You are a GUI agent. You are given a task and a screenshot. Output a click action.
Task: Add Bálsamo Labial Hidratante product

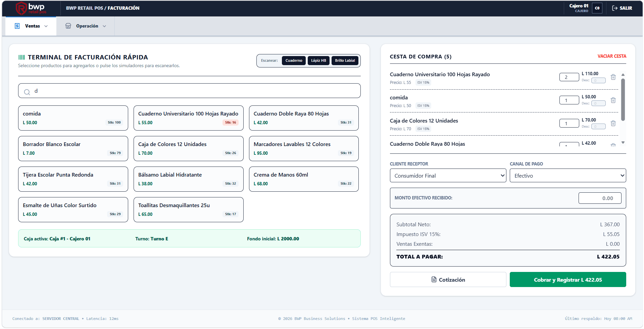[188, 179]
